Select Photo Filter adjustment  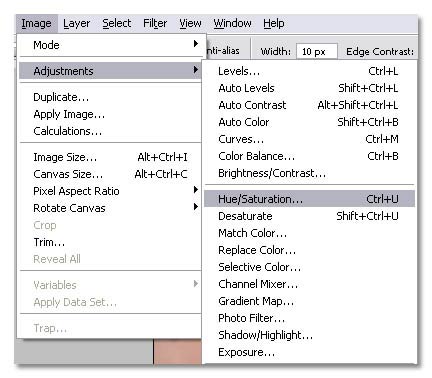(x=309, y=318)
